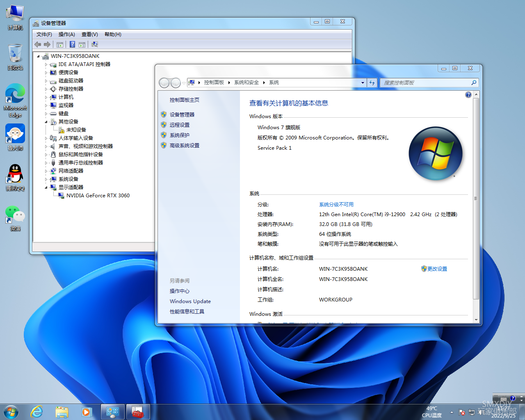Click the System window vertical scrollbar down arrow

coord(476,320)
